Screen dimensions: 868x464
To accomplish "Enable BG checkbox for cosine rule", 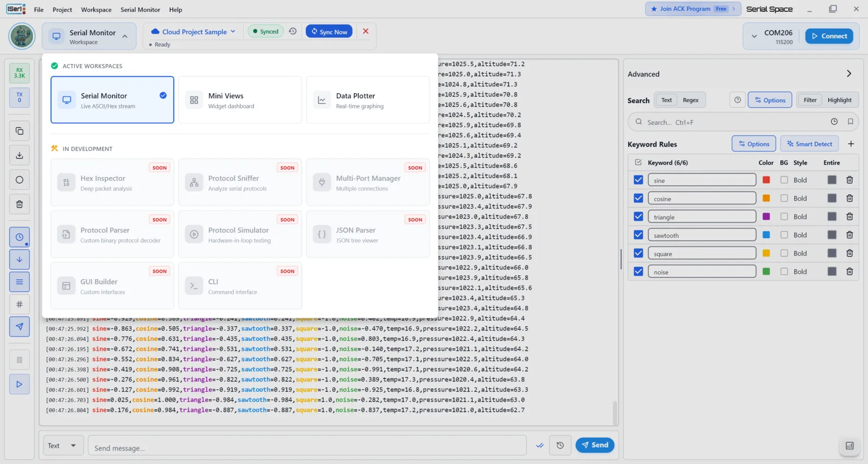I will click(x=784, y=198).
